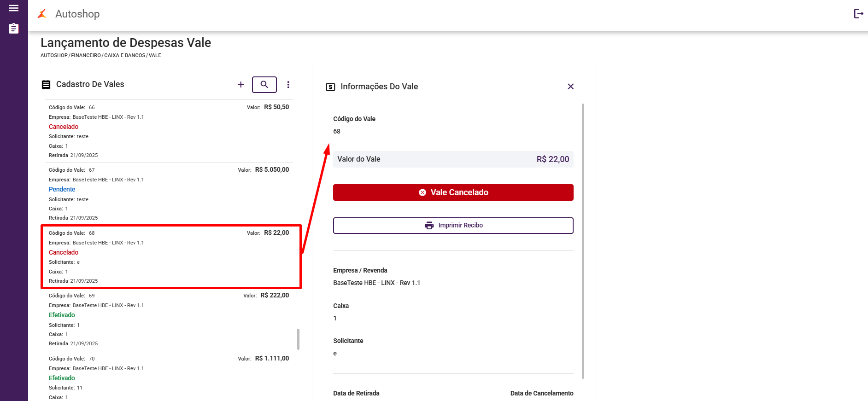Select cancelled vale 68 in list
This screenshot has width=868, height=401.
pos(169,256)
